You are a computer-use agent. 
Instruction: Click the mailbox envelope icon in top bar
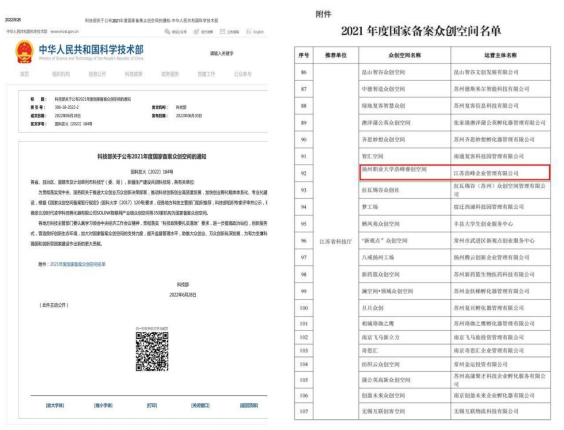(x=222, y=32)
